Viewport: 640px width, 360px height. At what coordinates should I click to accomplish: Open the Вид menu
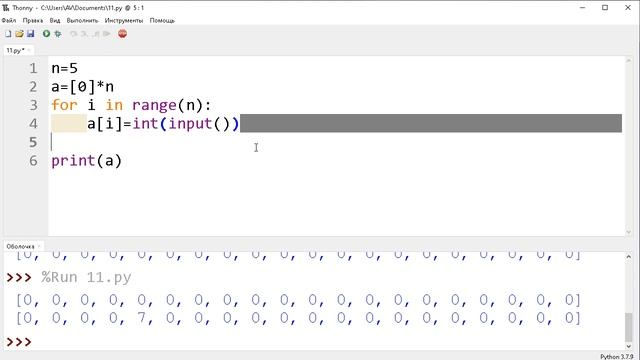pos(55,20)
